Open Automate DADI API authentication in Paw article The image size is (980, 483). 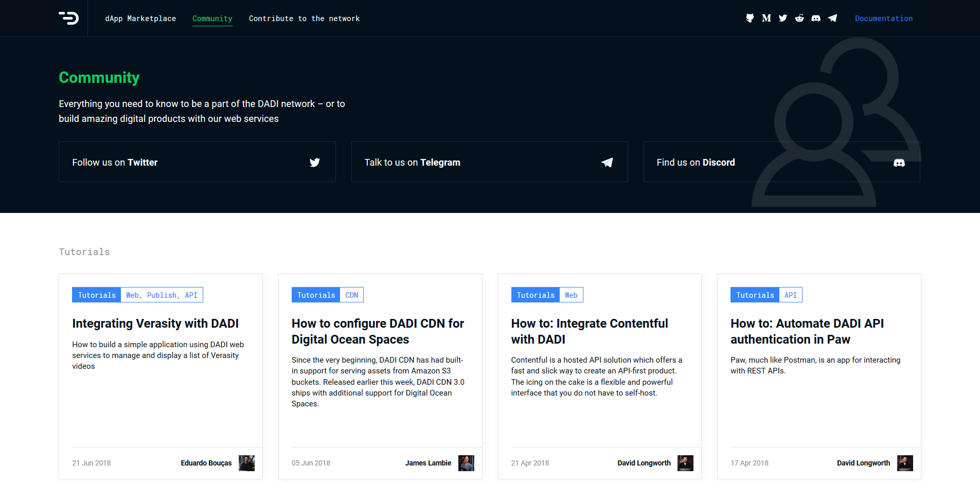pos(807,331)
